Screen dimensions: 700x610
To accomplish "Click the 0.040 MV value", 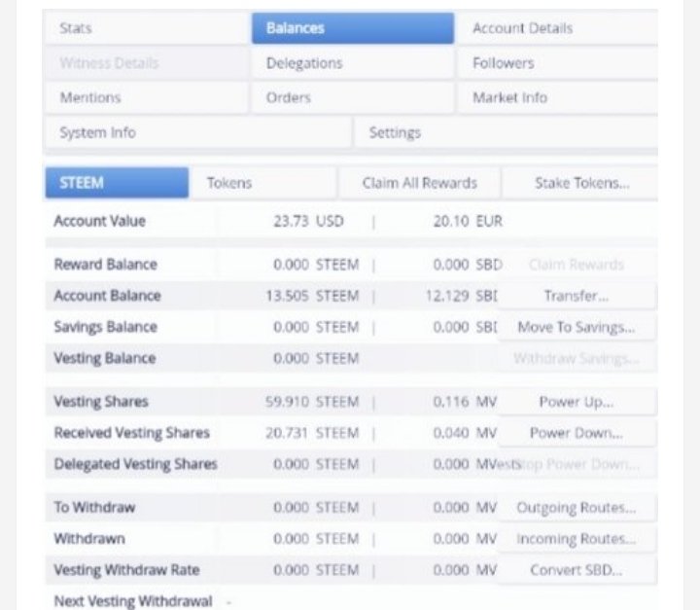I will pos(465,433).
